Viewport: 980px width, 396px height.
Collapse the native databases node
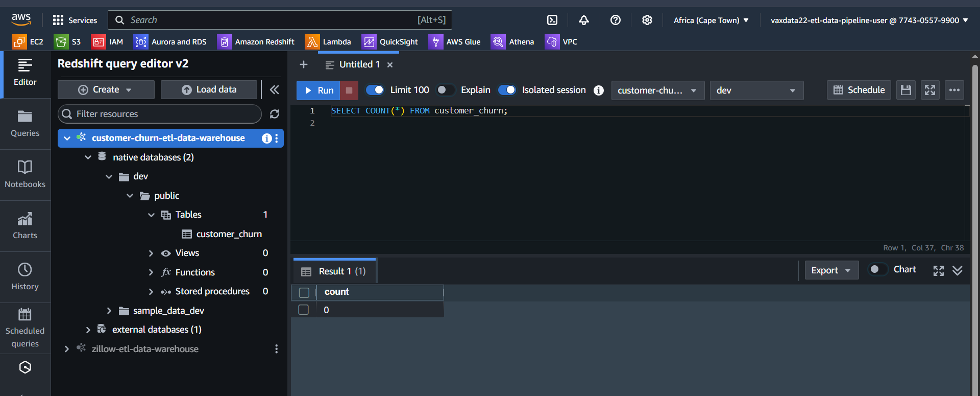[88, 157]
